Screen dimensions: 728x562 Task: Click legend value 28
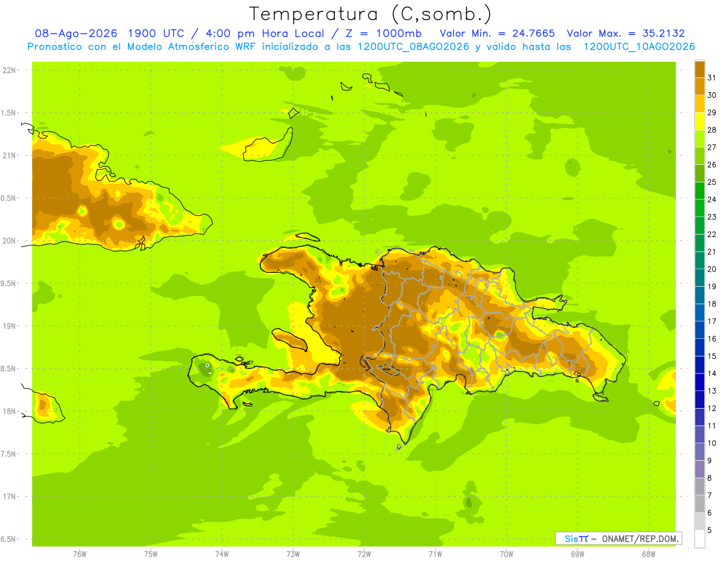tap(712, 130)
